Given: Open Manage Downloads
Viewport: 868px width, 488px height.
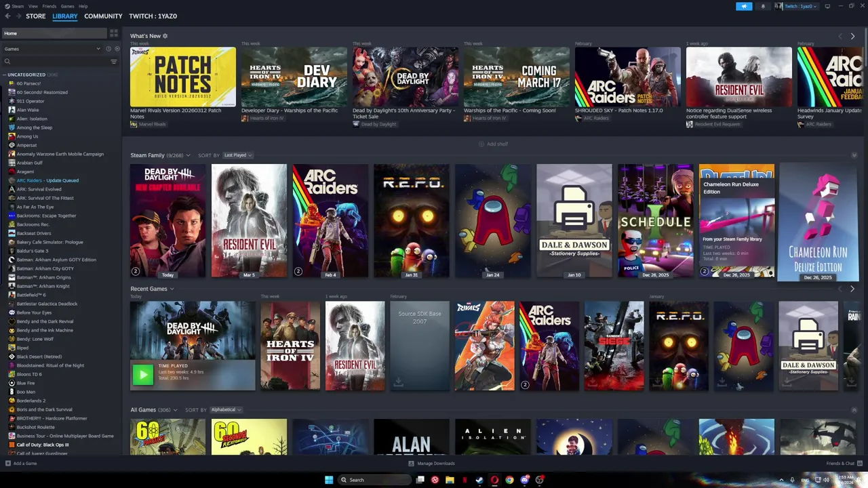Looking at the screenshot, I should click(431, 464).
